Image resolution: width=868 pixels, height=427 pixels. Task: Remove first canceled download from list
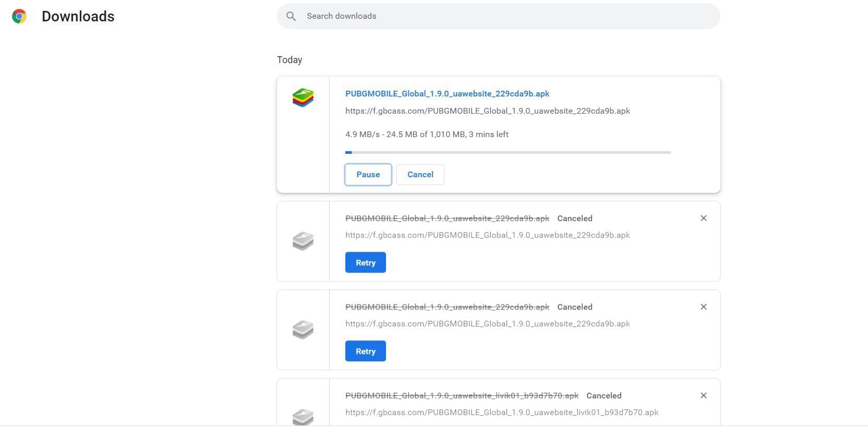coord(703,218)
